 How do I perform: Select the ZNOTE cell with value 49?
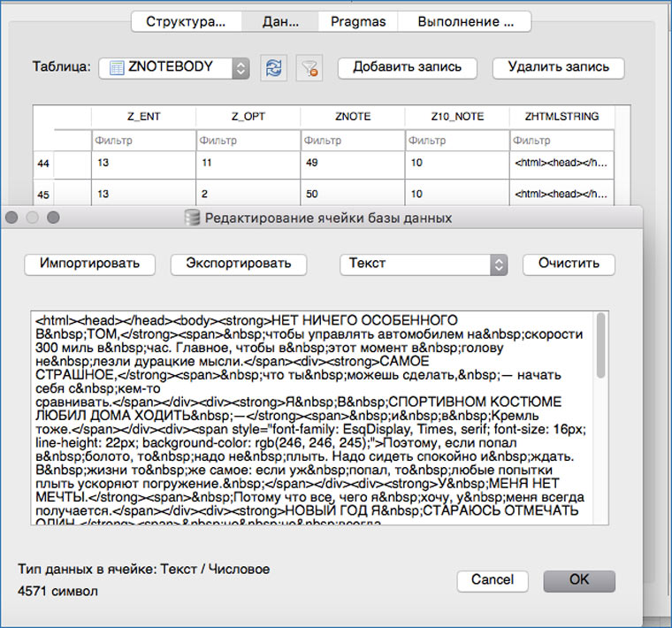pyautogui.click(x=353, y=165)
